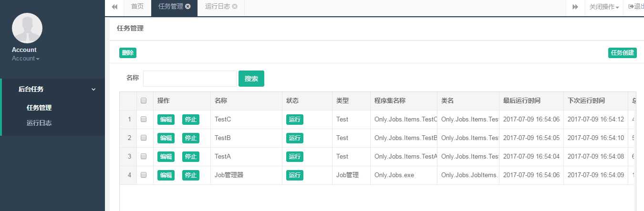Click 停止 for the Job管理器 task
Screen dimensions: 644x211
coord(191,175)
